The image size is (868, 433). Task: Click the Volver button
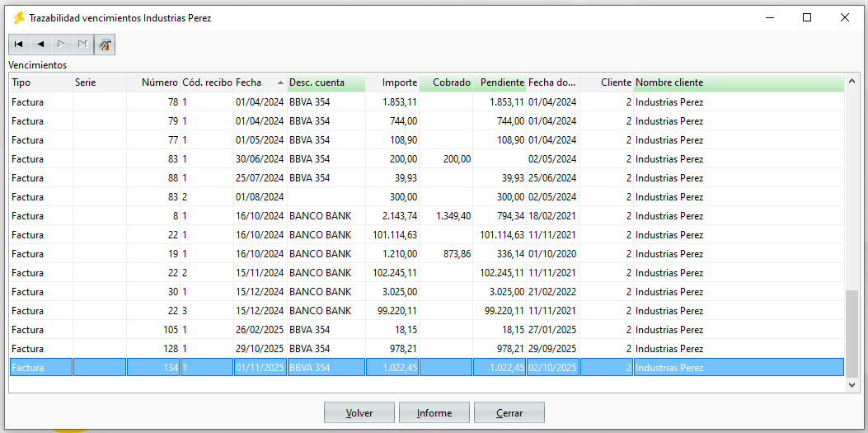359,413
